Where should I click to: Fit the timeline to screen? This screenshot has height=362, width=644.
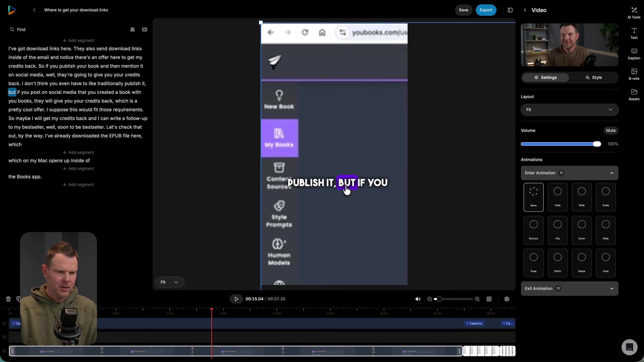489,299
